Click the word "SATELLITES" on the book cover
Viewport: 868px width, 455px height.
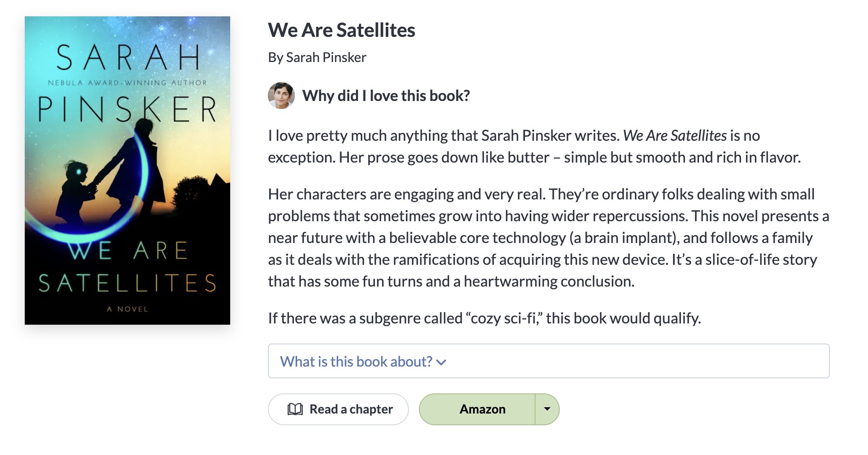point(127,283)
